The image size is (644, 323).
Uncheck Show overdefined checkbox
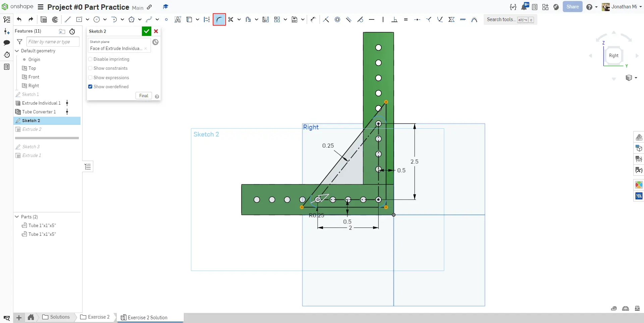tap(90, 87)
